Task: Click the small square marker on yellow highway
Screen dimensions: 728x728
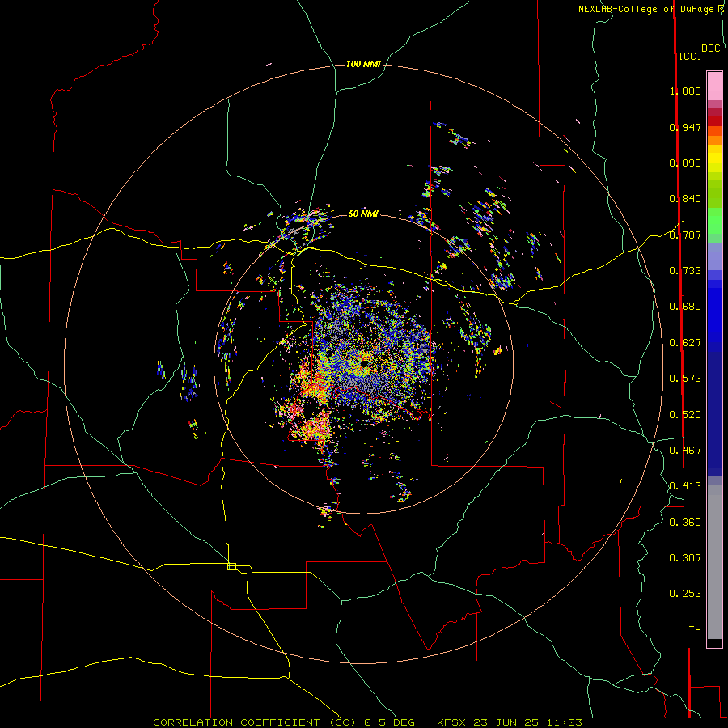Action: (231, 566)
